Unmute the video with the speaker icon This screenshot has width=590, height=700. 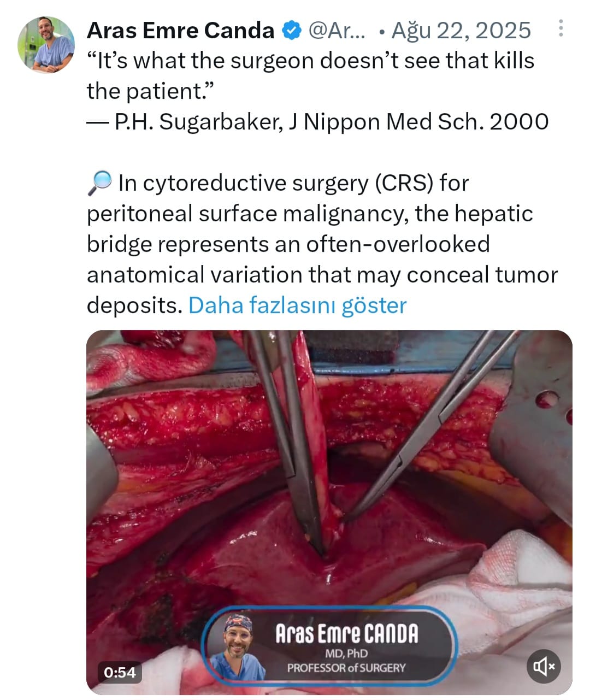544,666
